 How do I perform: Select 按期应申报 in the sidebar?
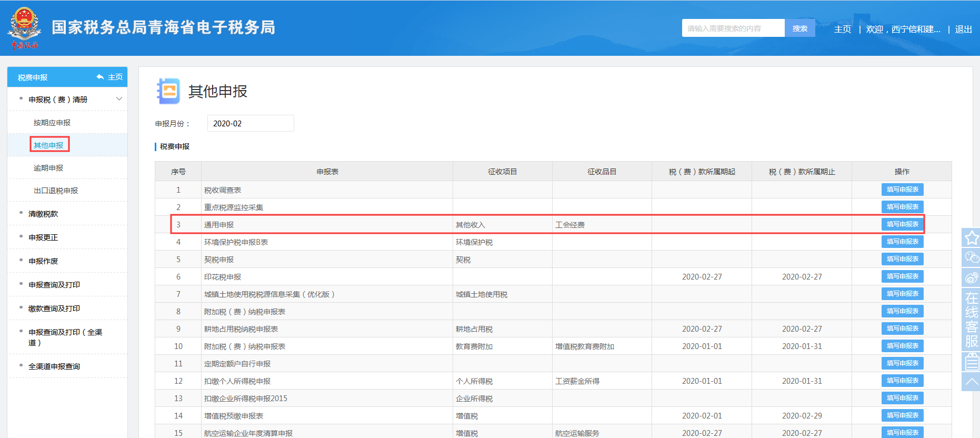[x=52, y=123]
